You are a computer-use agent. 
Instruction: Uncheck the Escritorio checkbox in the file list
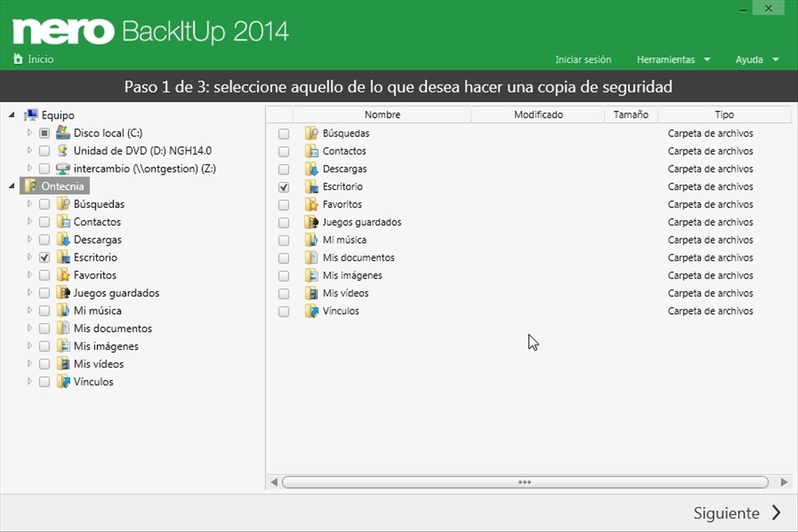pyautogui.click(x=284, y=187)
